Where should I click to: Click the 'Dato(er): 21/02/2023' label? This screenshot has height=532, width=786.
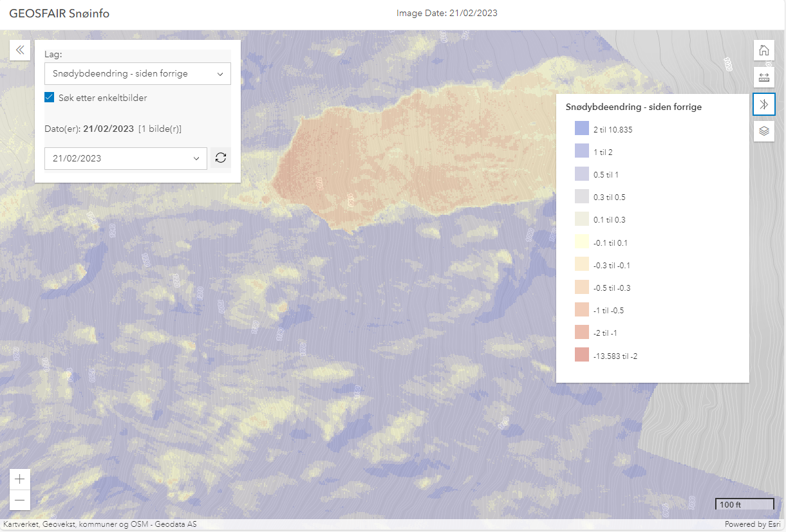coord(89,128)
